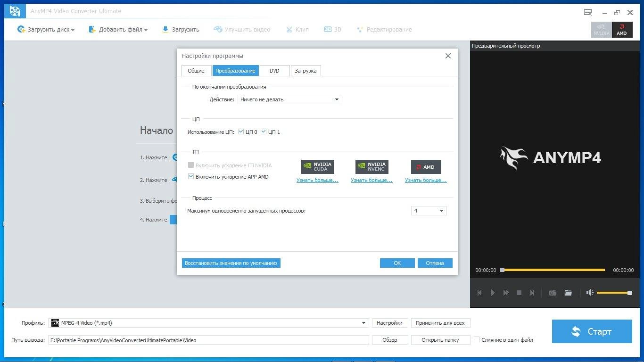The width and height of the screenshot is (644, 362).
Task: Click the Загрузить диск toolbar button
Action: [x=46, y=30]
